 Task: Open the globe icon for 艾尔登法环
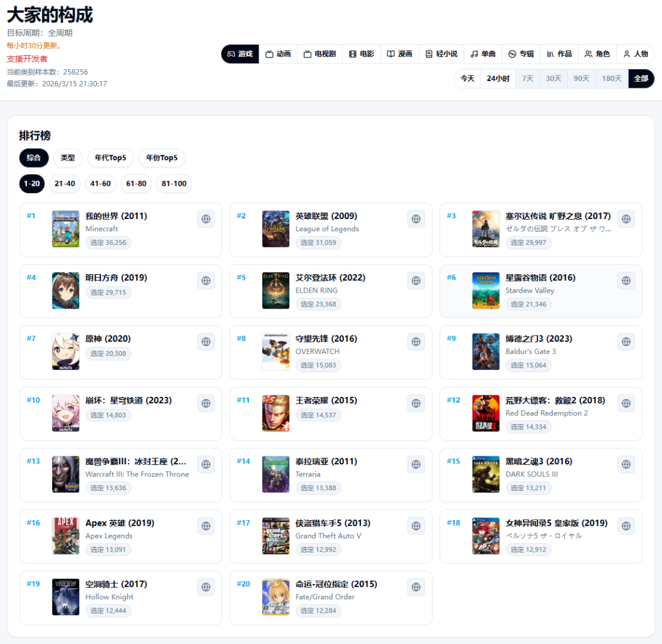(x=416, y=280)
